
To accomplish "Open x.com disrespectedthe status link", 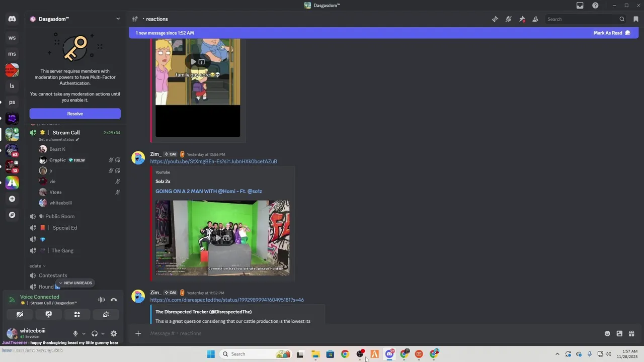I will pyautogui.click(x=227, y=300).
